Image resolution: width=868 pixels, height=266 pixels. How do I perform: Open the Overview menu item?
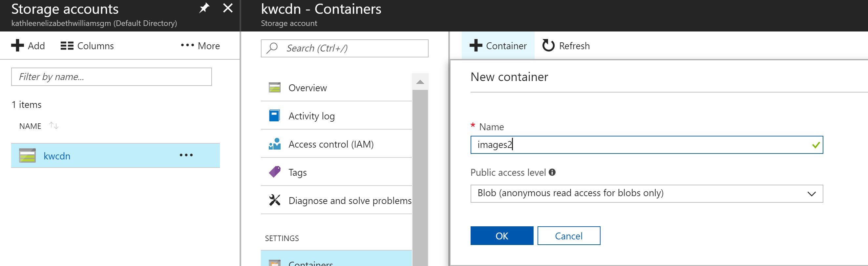pyautogui.click(x=336, y=88)
